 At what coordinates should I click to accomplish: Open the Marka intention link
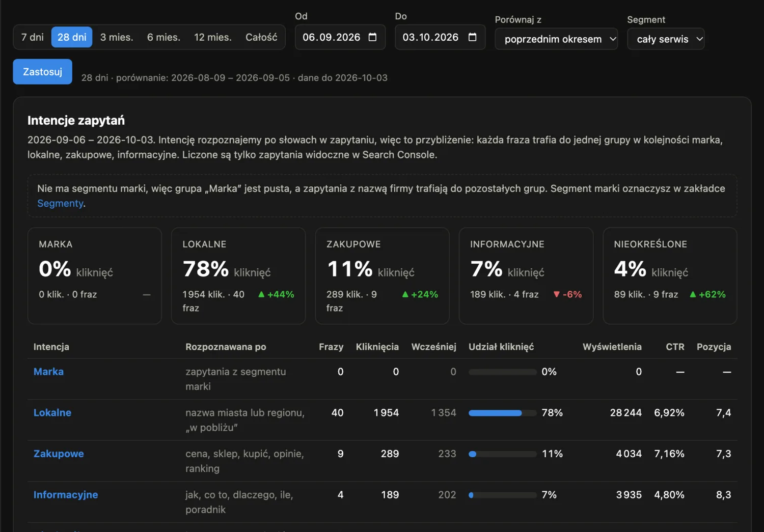[48, 372]
